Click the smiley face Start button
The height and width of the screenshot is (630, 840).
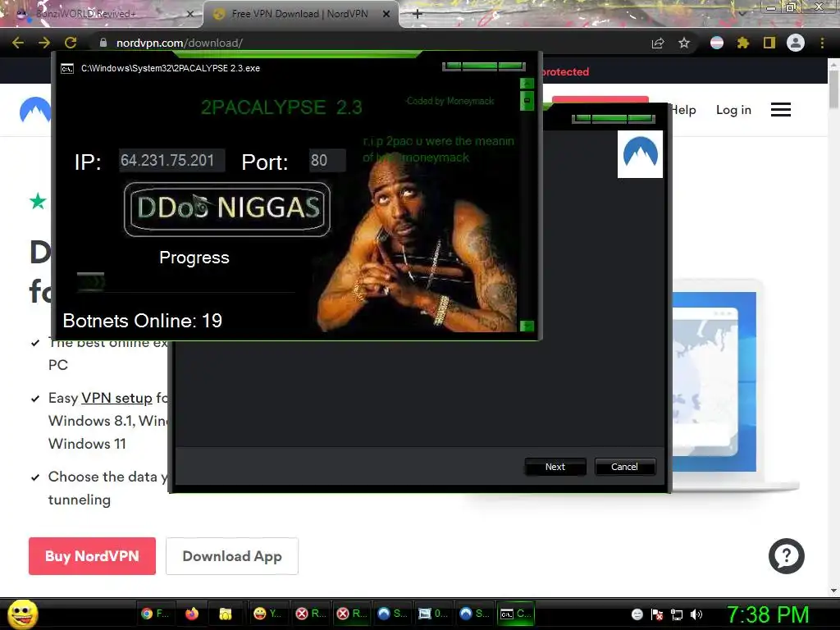coord(23,614)
